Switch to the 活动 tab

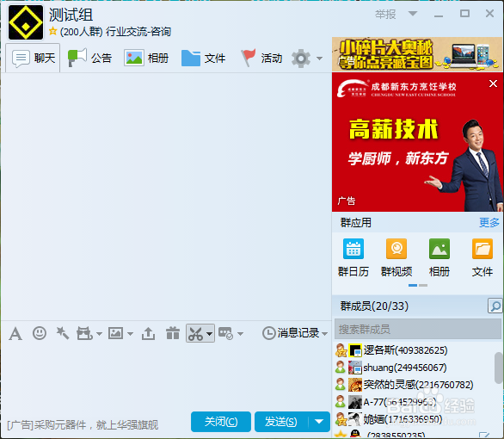(261, 59)
